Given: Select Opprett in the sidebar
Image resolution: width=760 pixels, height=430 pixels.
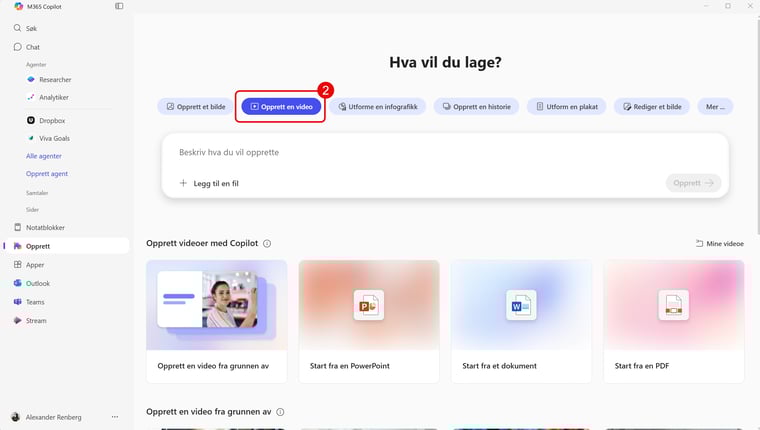Looking at the screenshot, I should pos(66,246).
